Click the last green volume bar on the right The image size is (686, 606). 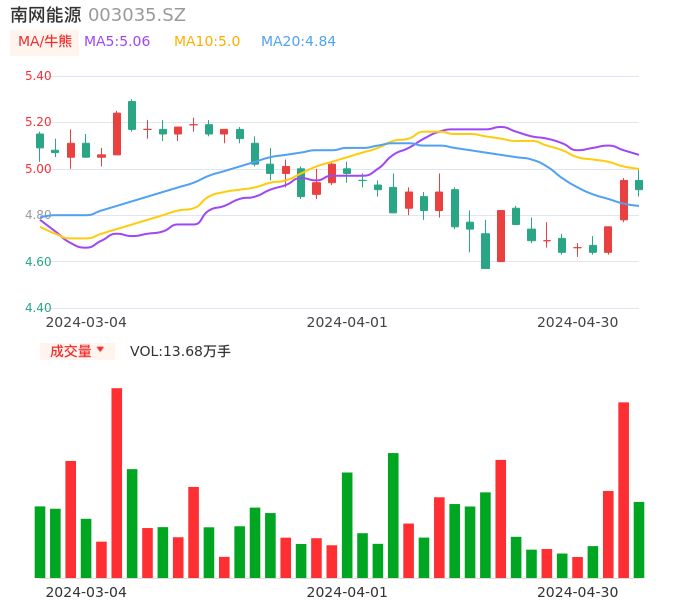tap(639, 540)
